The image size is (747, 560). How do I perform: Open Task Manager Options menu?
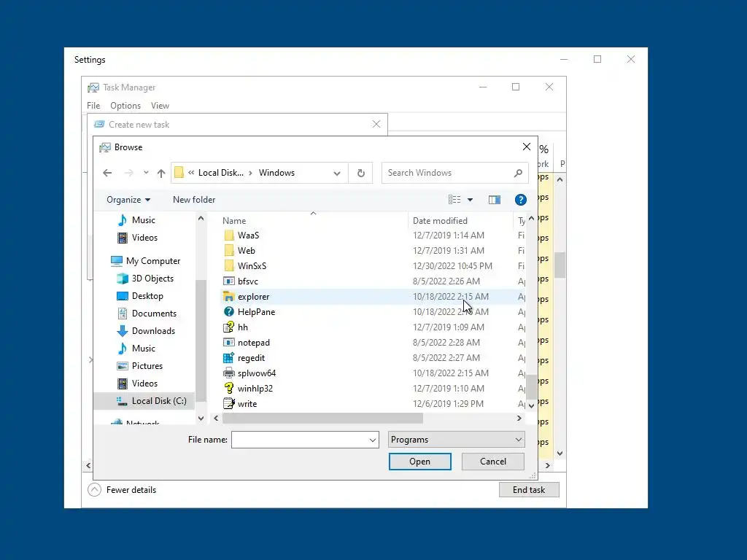point(125,106)
